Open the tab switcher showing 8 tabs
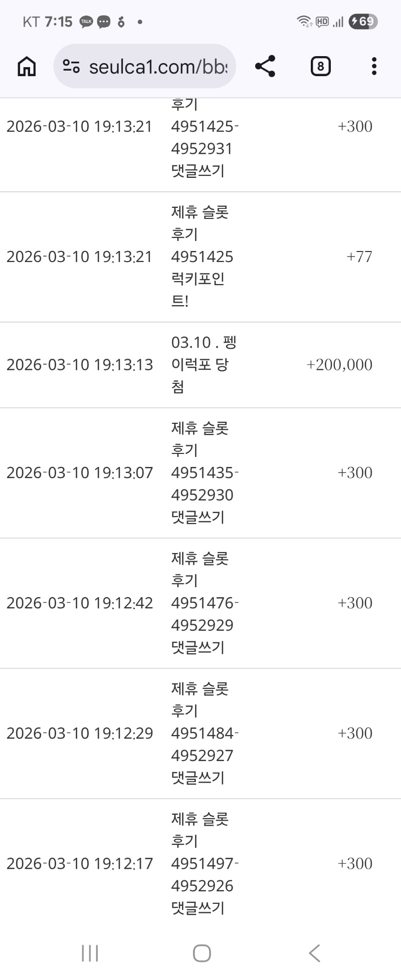This screenshot has width=401, height=980. (320, 66)
